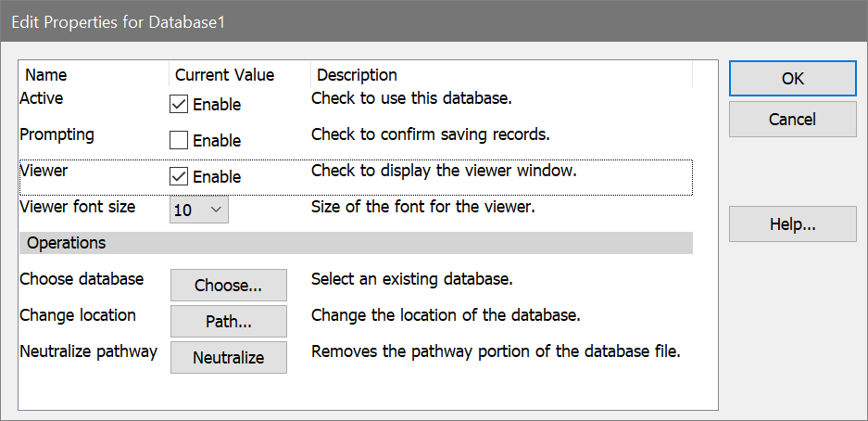Confirm changes with the OK button

[x=792, y=79]
